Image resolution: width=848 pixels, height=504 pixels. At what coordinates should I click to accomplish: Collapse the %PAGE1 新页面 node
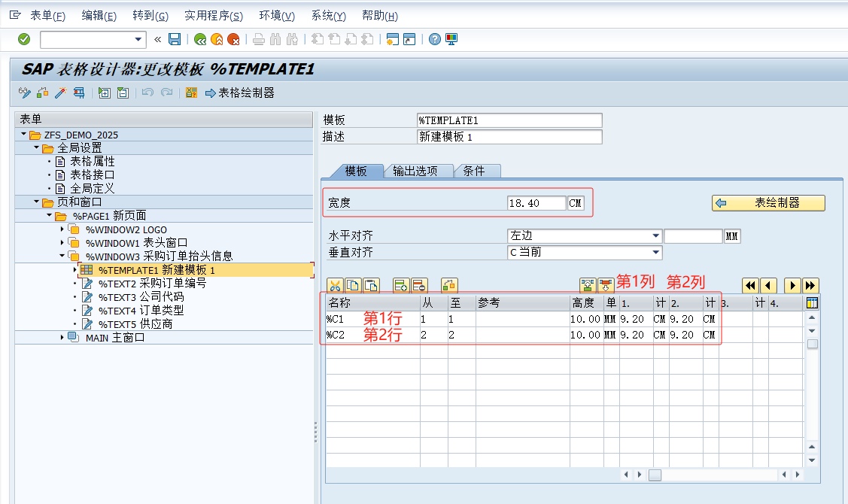(x=50, y=215)
